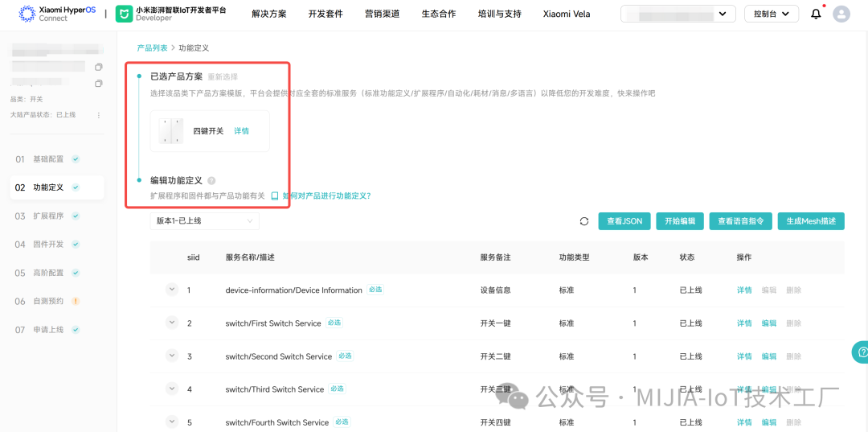Click the floating help button at right edge

(x=860, y=352)
